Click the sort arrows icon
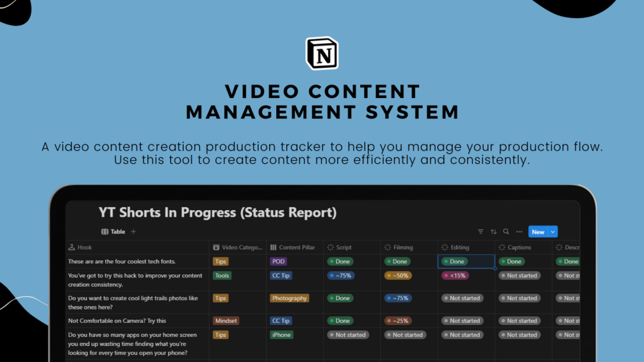644x362 pixels. (493, 231)
